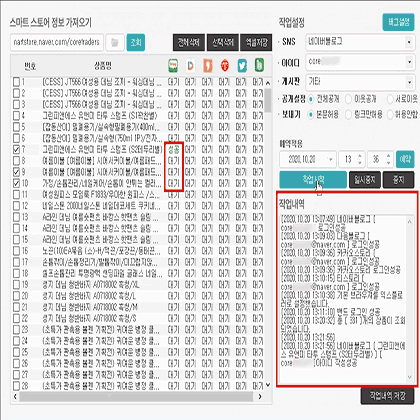Click the Daum blog column icon
This screenshot has width=420, height=420.
click(x=190, y=66)
